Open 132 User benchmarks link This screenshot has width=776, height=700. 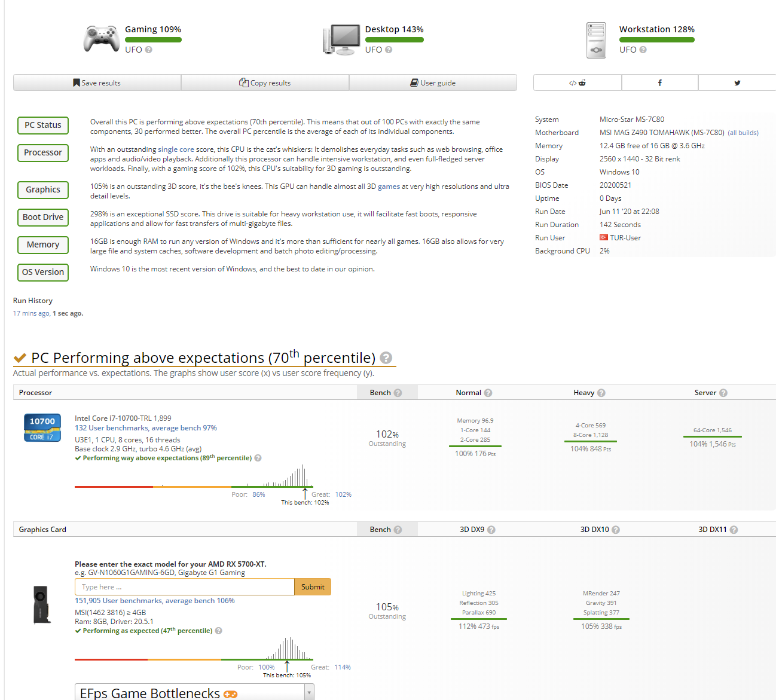pyautogui.click(x=146, y=428)
